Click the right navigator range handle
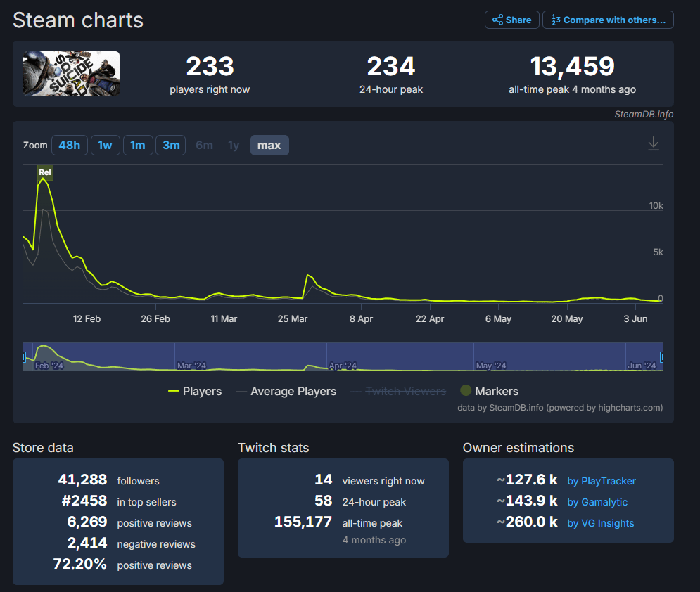 [x=661, y=356]
